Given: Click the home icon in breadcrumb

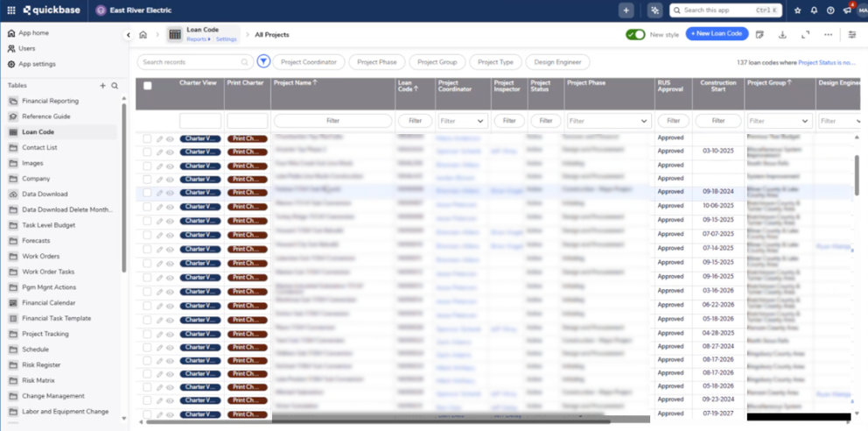Looking at the screenshot, I should (x=143, y=35).
